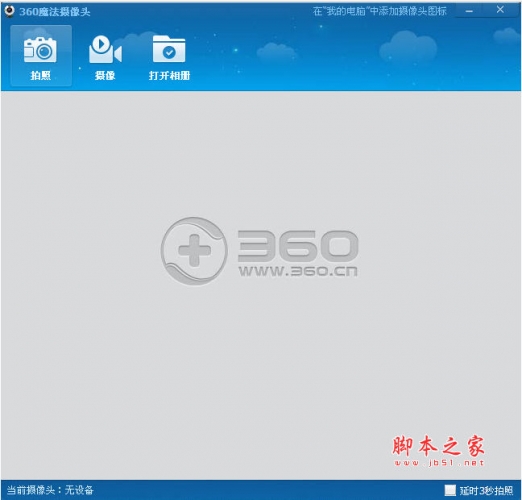Click 在"我的电脑"中添加摄像头图标 link
The width and height of the screenshot is (522, 500).
380,11
